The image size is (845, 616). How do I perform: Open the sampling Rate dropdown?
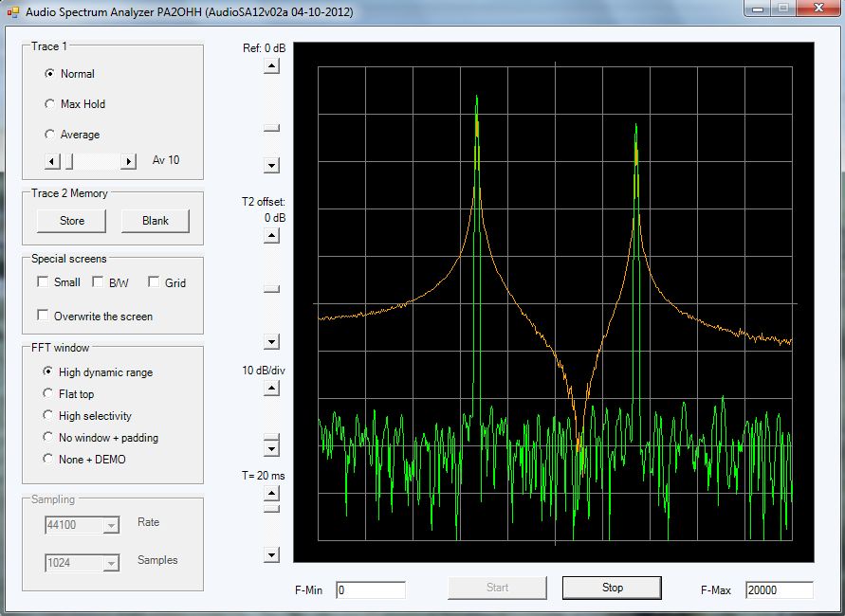tap(111, 525)
